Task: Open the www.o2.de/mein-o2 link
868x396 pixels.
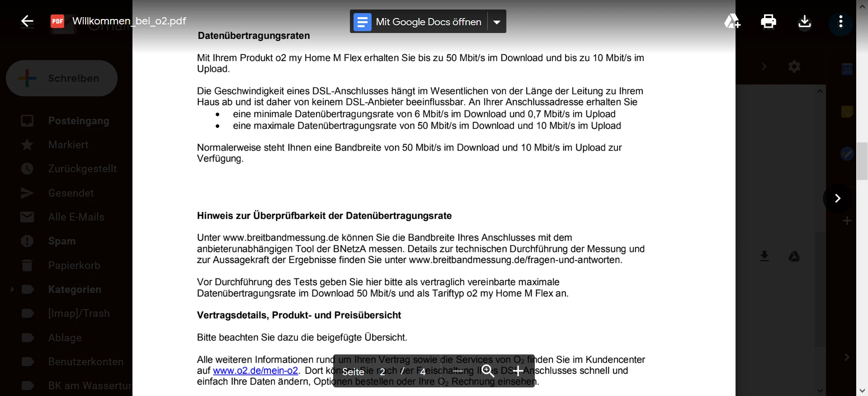Action: pos(255,371)
